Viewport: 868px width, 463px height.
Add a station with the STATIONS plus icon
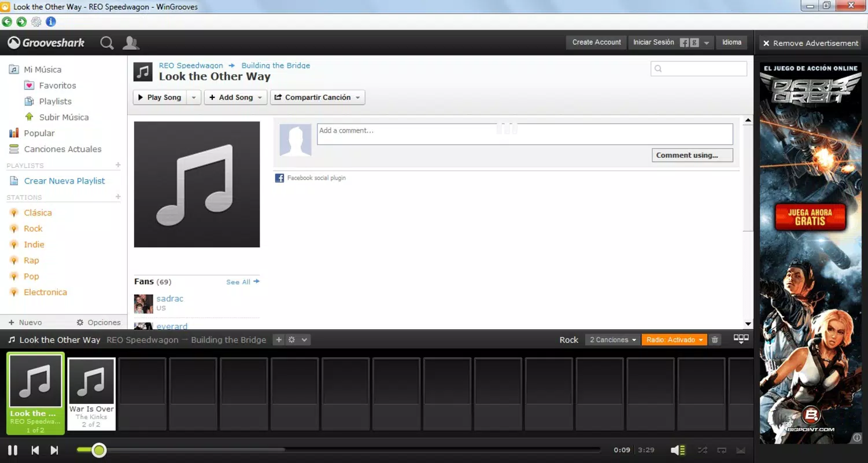118,197
